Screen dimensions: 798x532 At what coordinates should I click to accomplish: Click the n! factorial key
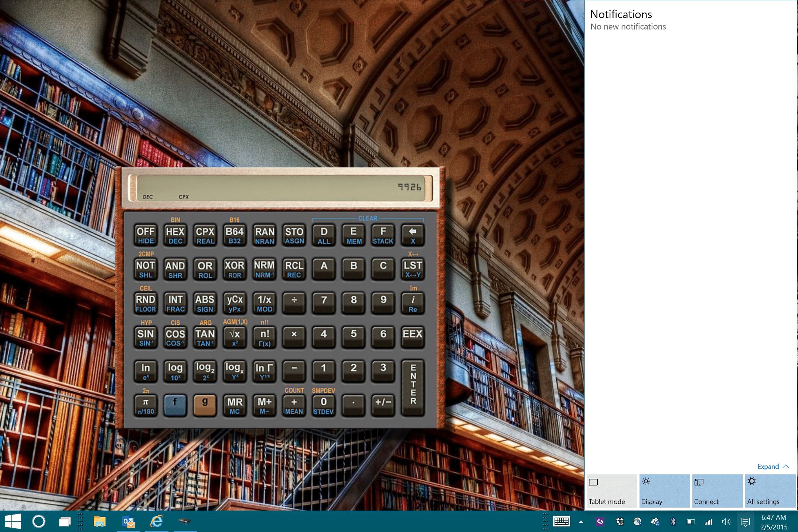[x=265, y=338]
